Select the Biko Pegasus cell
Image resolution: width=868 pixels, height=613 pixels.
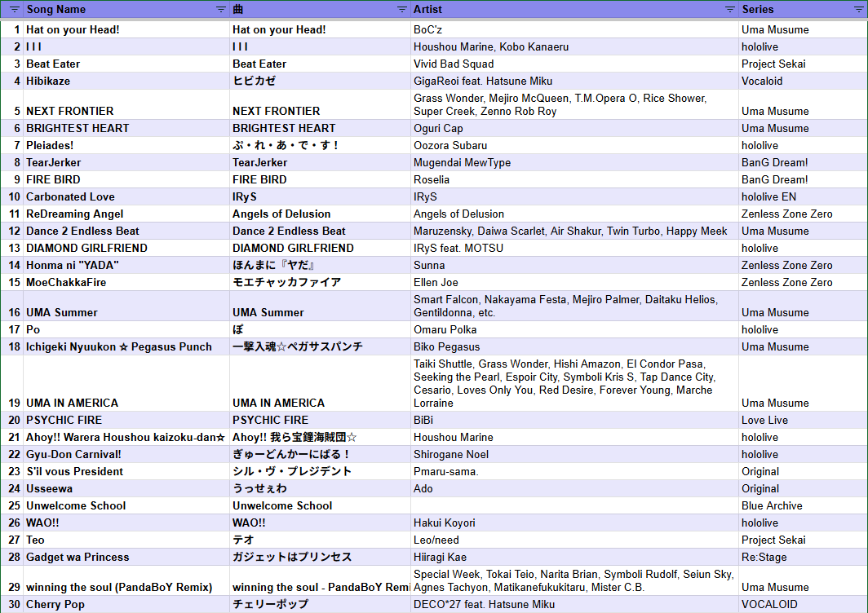[x=574, y=347]
